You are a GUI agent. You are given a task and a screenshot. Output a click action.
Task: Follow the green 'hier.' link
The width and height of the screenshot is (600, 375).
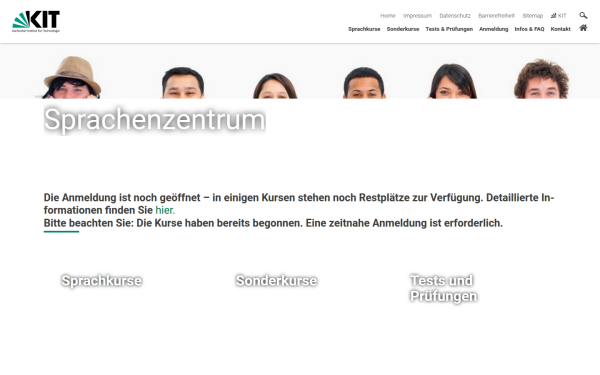click(165, 210)
